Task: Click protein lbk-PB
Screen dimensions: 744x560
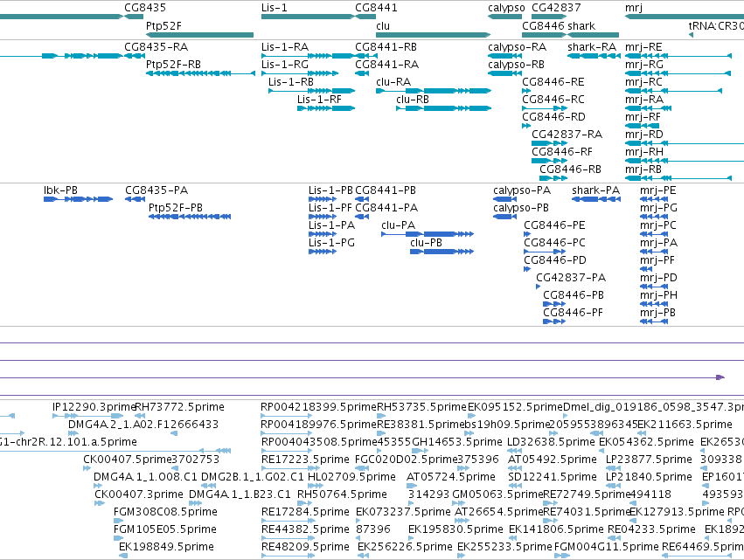Action: click(79, 199)
